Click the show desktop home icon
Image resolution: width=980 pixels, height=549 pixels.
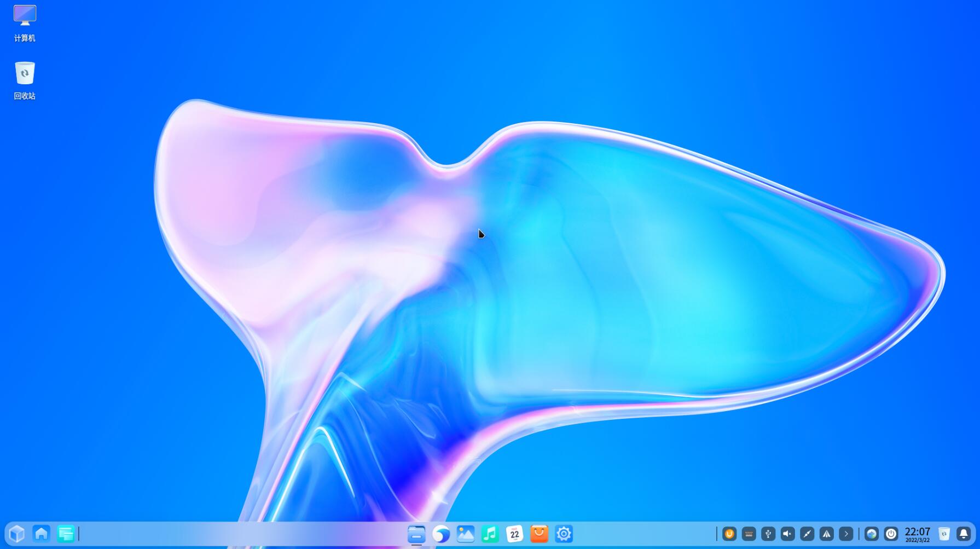pyautogui.click(x=41, y=534)
